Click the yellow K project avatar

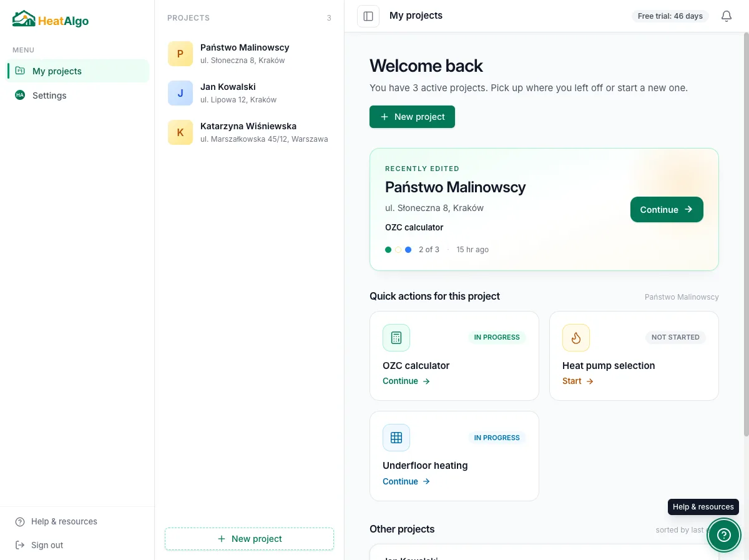click(x=180, y=132)
